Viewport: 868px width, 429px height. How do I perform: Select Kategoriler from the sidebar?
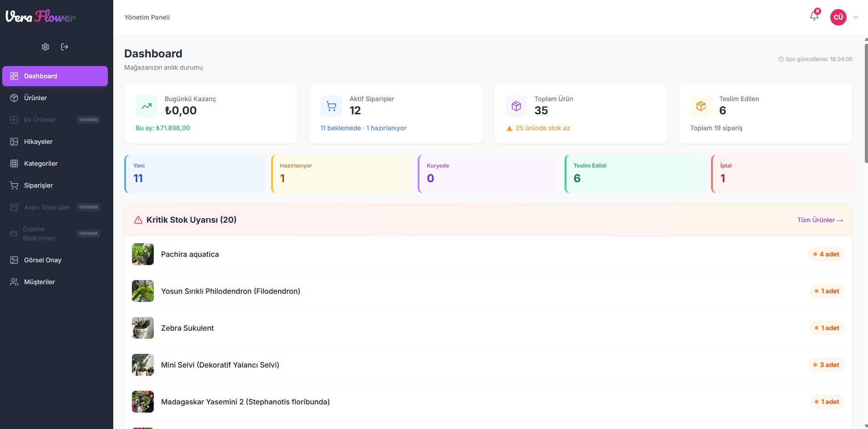(x=40, y=163)
